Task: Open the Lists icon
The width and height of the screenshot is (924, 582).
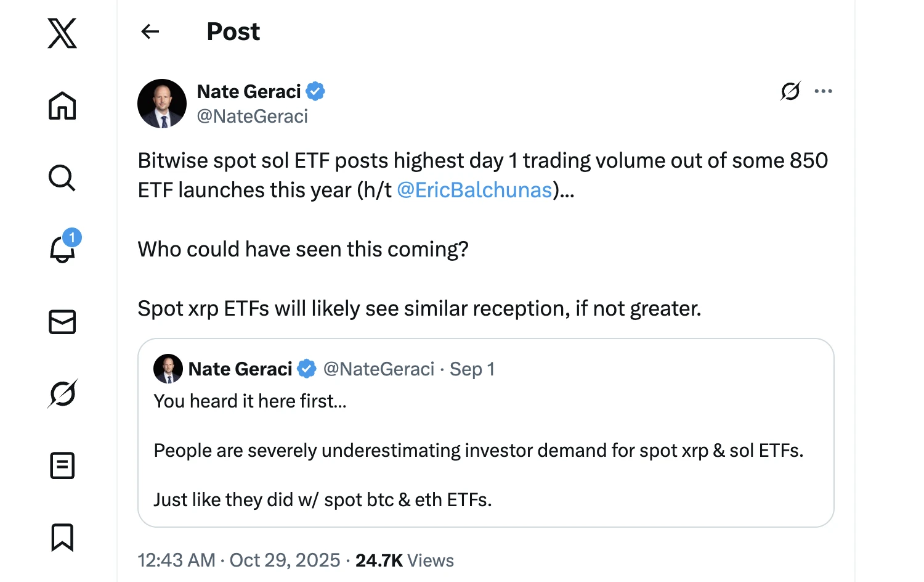Action: [62, 465]
